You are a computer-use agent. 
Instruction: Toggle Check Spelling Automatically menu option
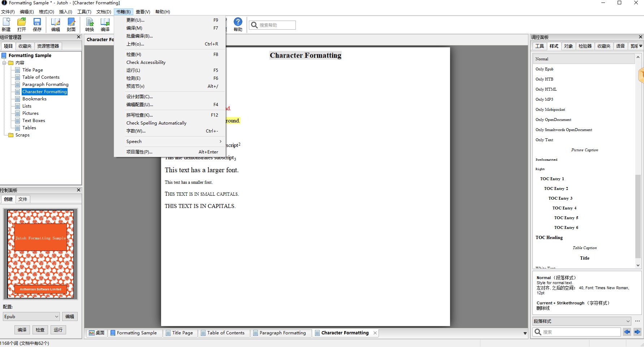pos(156,123)
